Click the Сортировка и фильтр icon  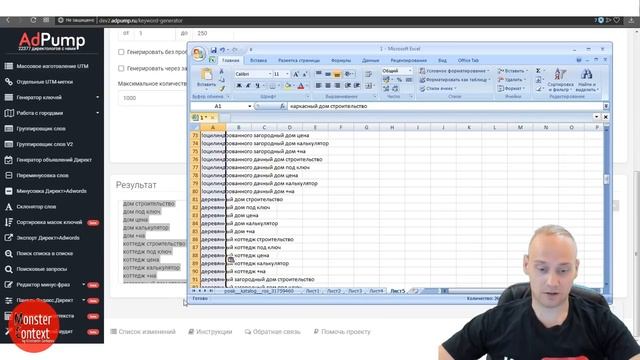pyautogui.click(x=560, y=74)
